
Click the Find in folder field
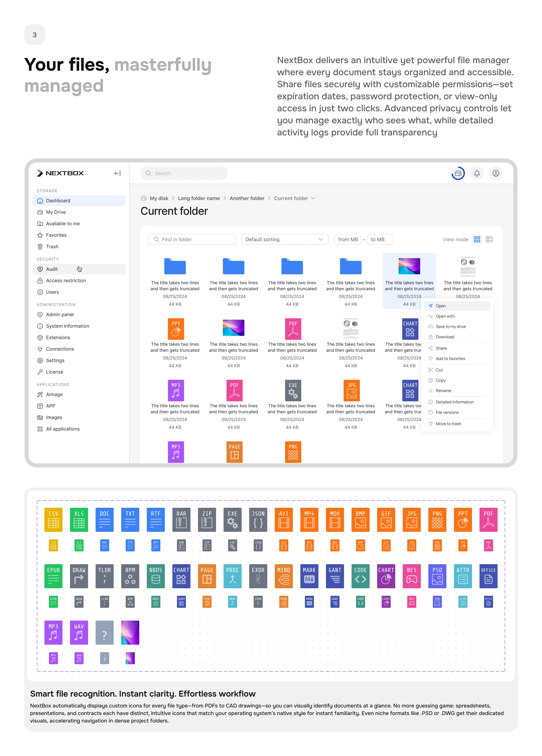pyautogui.click(x=192, y=239)
